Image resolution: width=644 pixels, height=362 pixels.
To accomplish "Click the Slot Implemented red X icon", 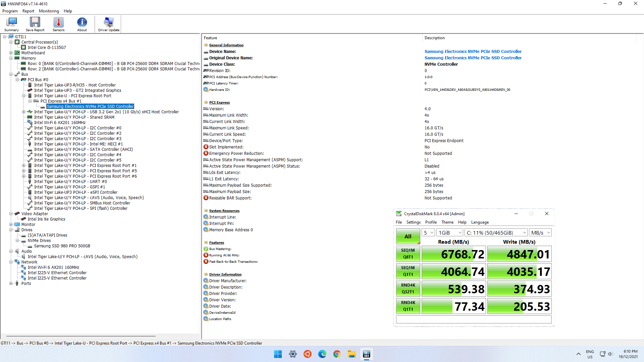I will point(206,147).
